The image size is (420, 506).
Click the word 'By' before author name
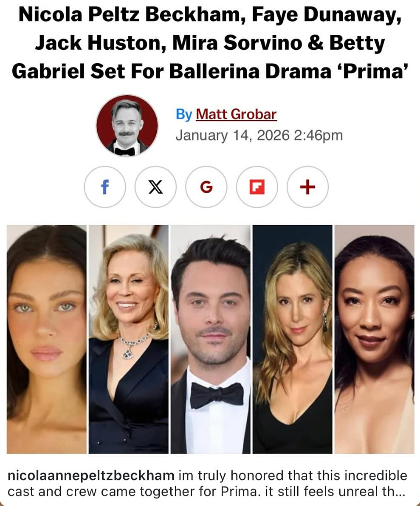(184, 115)
